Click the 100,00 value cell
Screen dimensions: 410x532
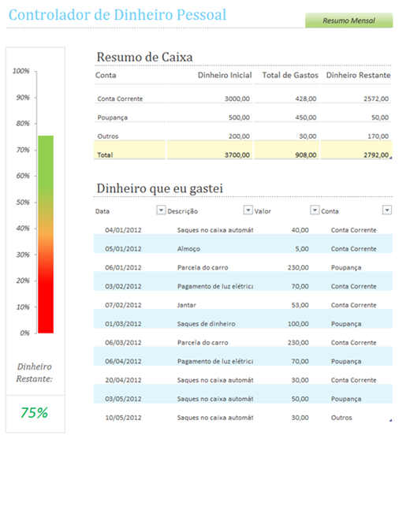(x=298, y=324)
